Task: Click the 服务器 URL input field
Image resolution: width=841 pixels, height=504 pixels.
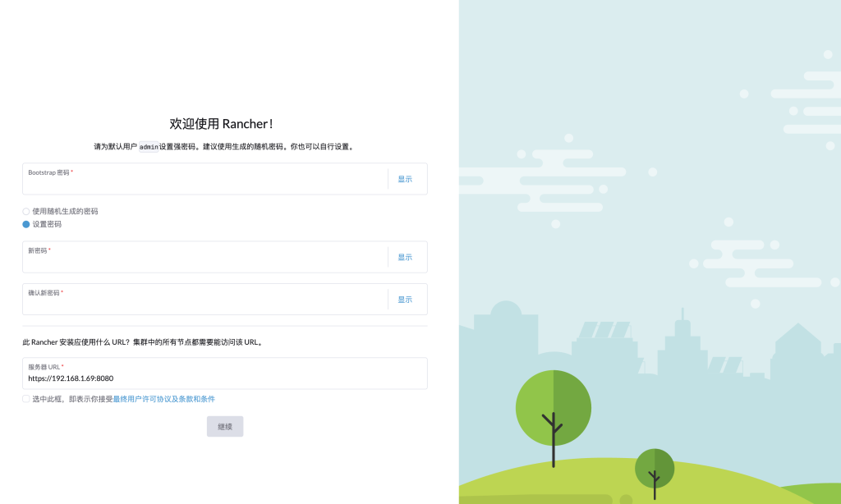Action: [225, 373]
